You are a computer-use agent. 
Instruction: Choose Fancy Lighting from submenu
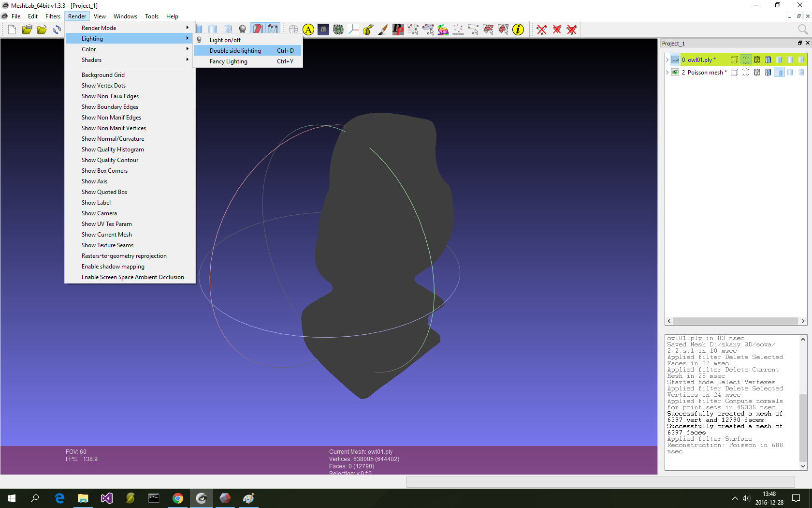(248, 61)
